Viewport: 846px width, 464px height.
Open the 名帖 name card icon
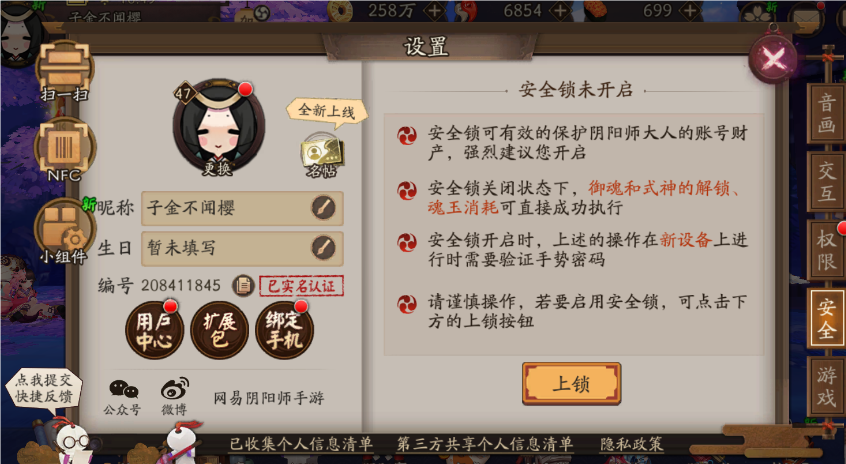click(322, 156)
